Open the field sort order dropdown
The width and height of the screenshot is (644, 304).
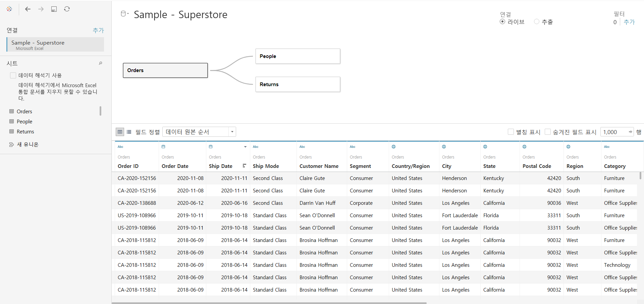click(x=199, y=132)
